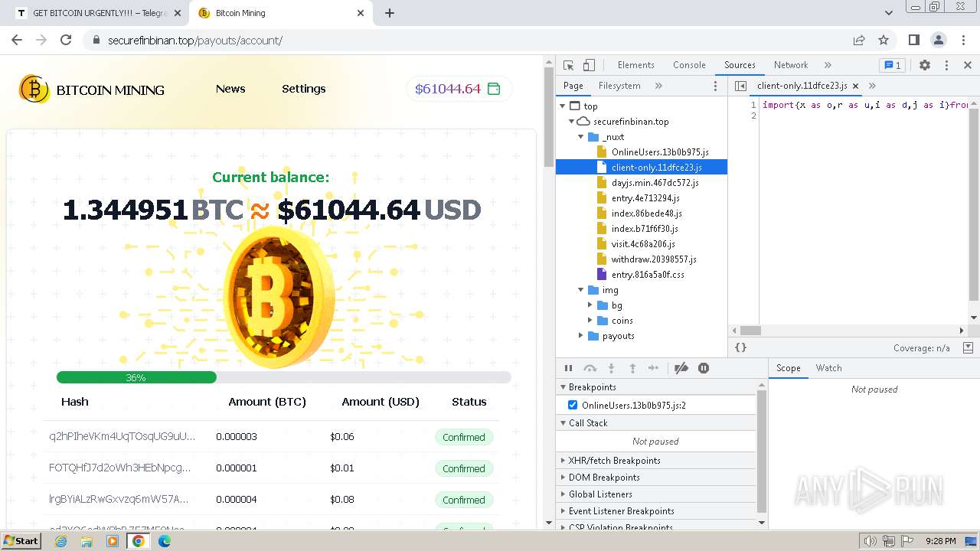
Task: Open the navigator pane three-dot menu
Action: pos(716,86)
